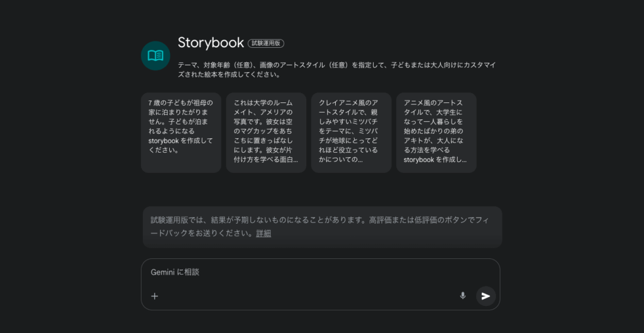644x333 pixels.
Task: Click the 試験運用版 badge next to Storybook
Action: pos(266,43)
